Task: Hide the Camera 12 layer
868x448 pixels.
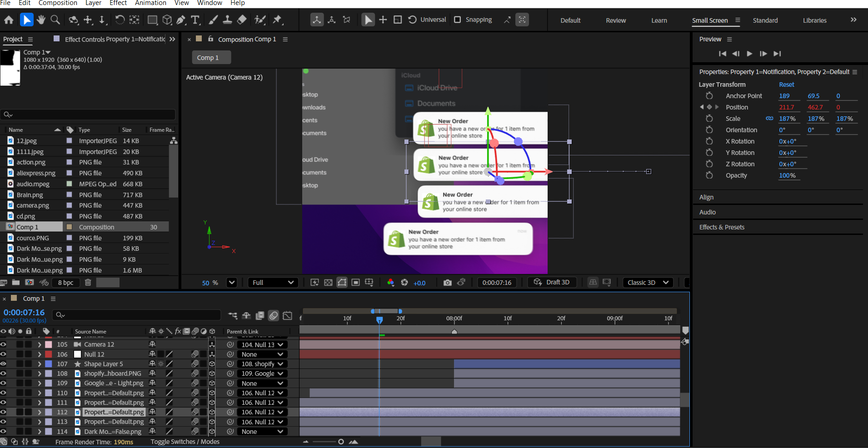Action: pos(4,344)
